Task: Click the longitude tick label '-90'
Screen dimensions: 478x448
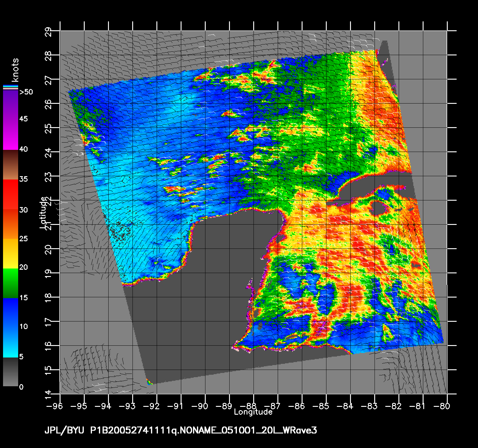Action: click(199, 406)
